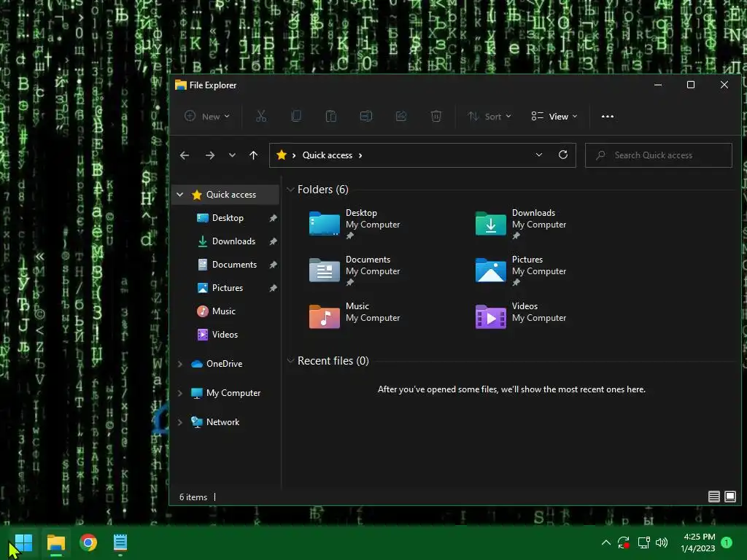Click the star icon in address bar

coord(282,155)
